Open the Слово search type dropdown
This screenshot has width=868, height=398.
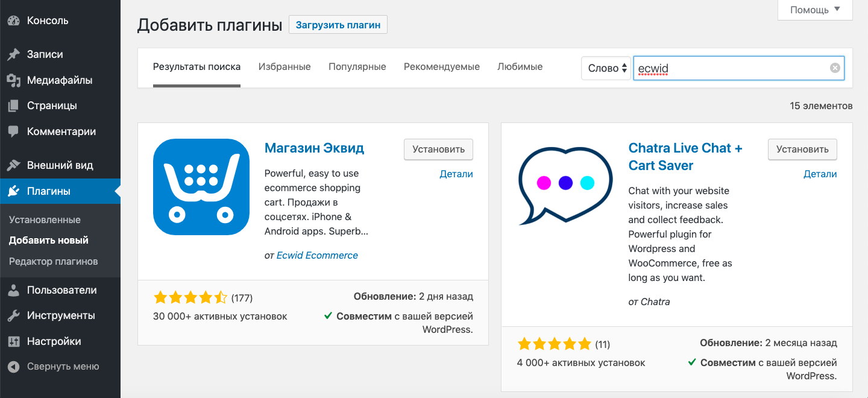point(606,68)
